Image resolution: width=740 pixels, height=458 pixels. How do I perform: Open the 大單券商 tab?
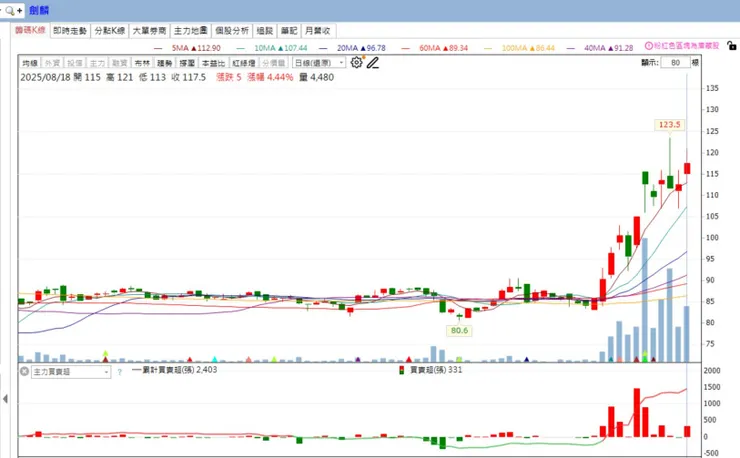click(x=149, y=31)
